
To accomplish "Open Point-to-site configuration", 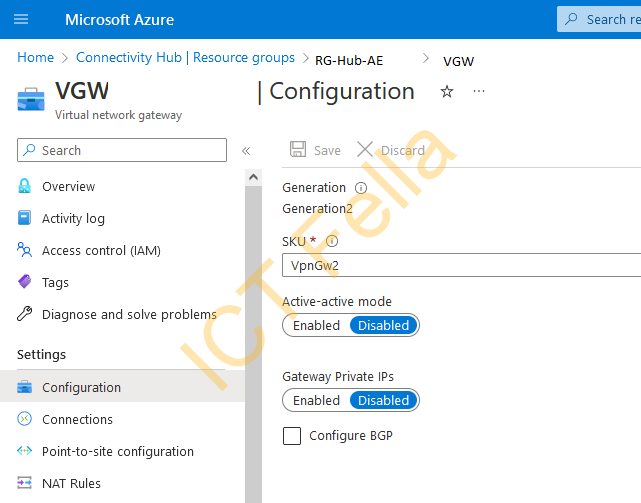I will tap(118, 451).
